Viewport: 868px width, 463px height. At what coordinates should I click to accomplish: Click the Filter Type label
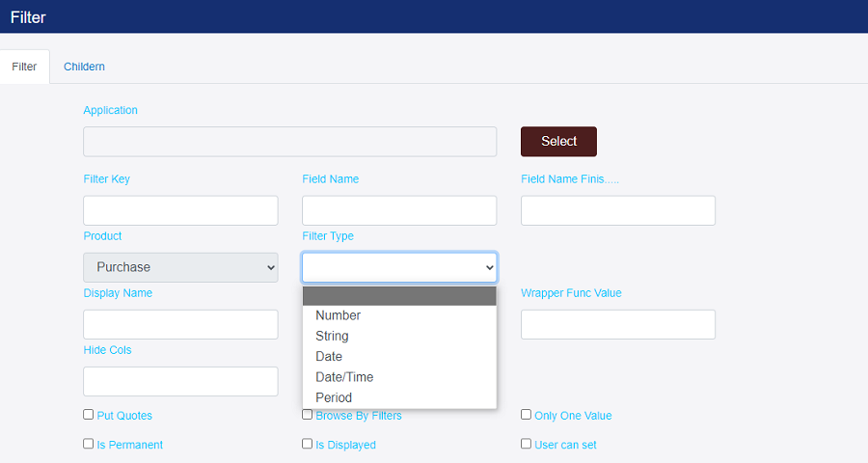tap(328, 236)
